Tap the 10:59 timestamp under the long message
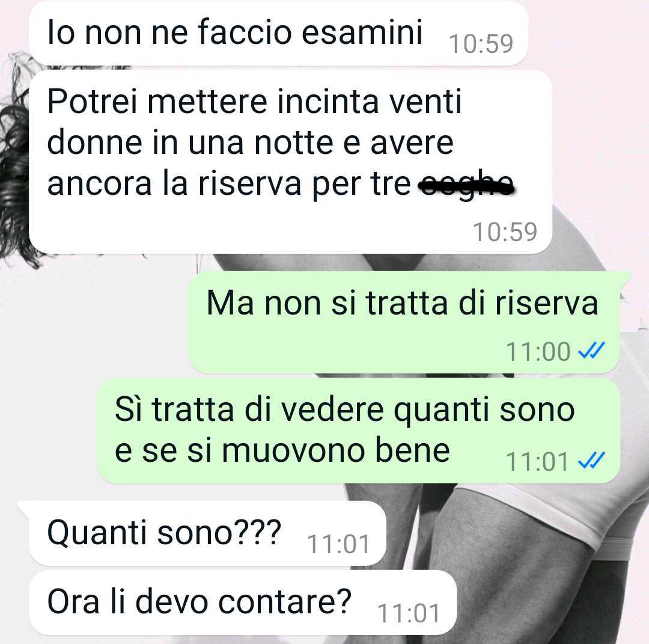 pos(505,232)
